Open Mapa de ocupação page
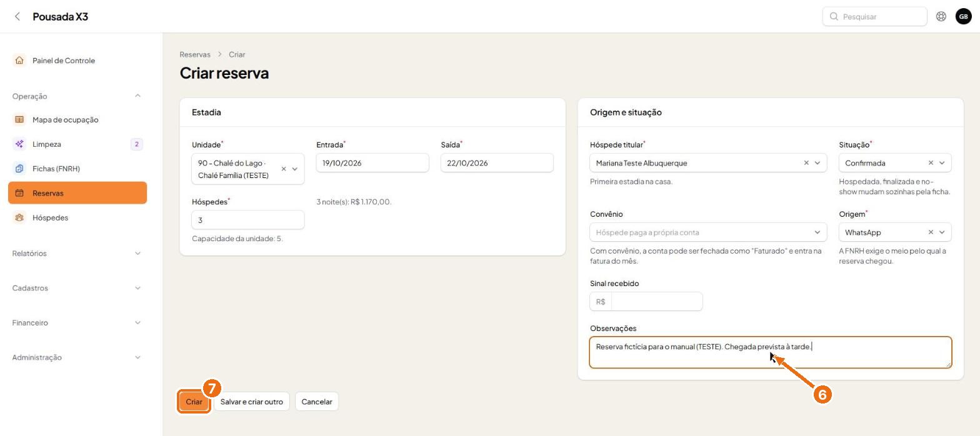980x436 pixels. pos(77,120)
